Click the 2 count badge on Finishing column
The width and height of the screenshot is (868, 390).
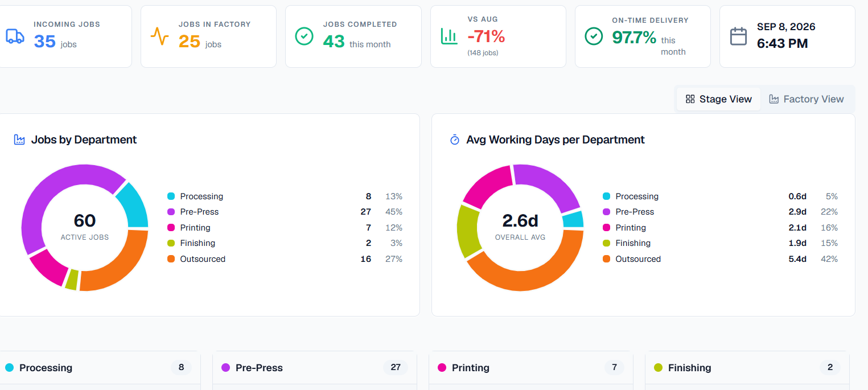point(830,367)
